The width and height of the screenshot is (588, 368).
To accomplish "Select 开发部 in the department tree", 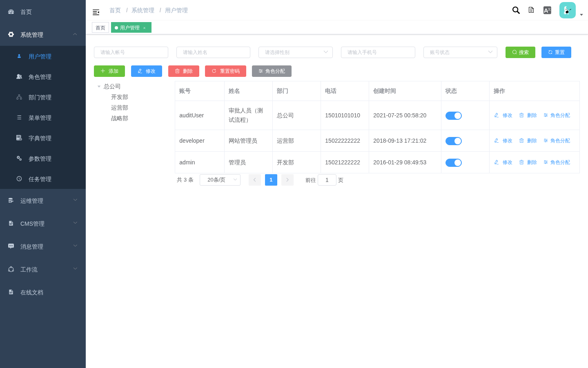I will click(x=120, y=97).
